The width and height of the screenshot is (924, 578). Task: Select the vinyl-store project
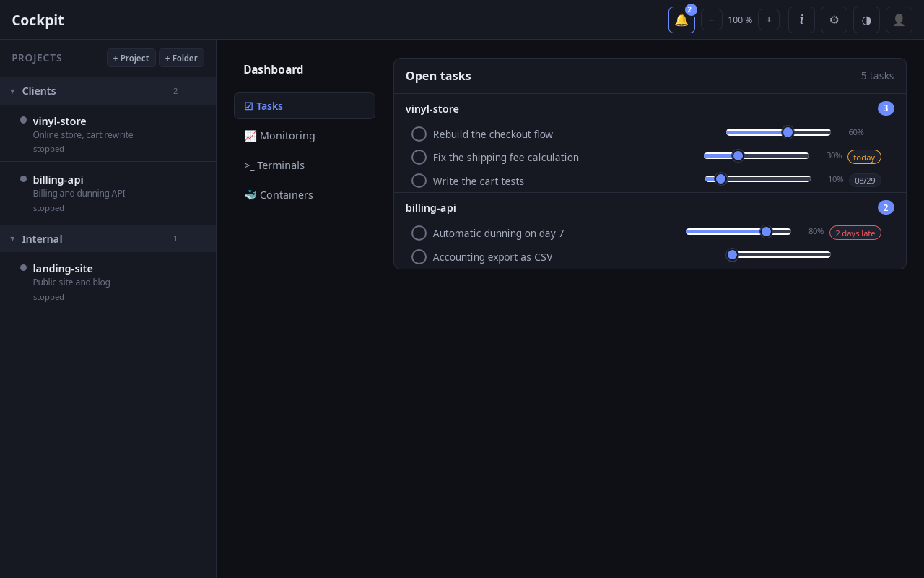[x=108, y=134]
